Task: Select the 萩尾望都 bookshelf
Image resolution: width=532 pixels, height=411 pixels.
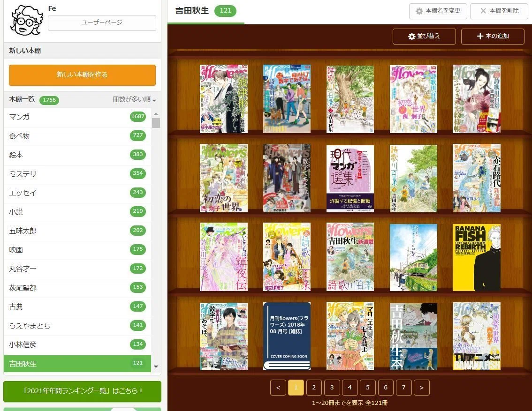Action: pos(77,288)
